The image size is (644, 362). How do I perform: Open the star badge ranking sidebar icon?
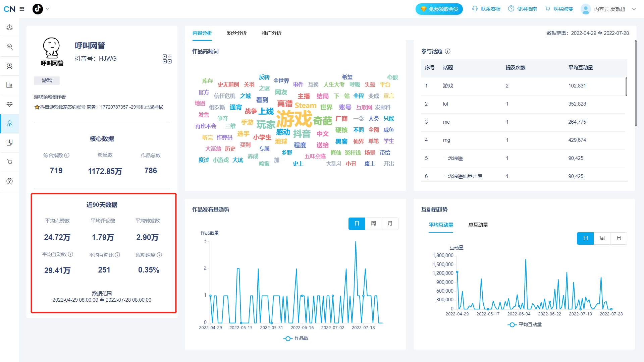tap(9, 66)
